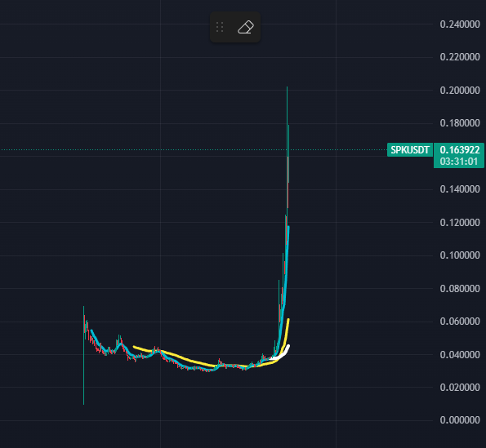Viewport: 486px width, 448px height.
Task: Click the current price 0.163922 tag
Action: tap(459, 150)
